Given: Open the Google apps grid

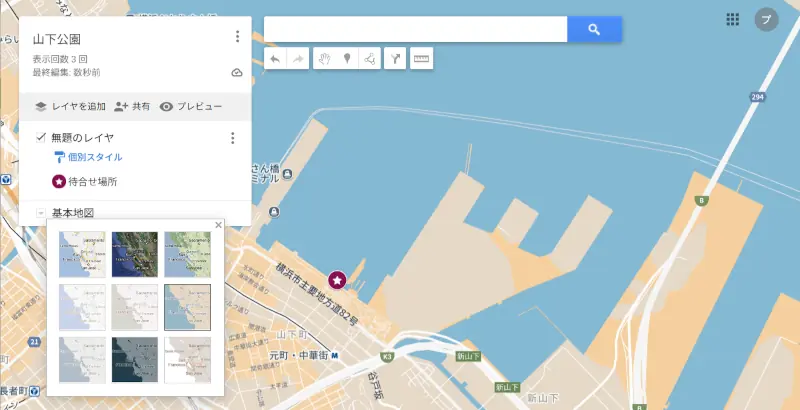Looking at the screenshot, I should (x=733, y=19).
